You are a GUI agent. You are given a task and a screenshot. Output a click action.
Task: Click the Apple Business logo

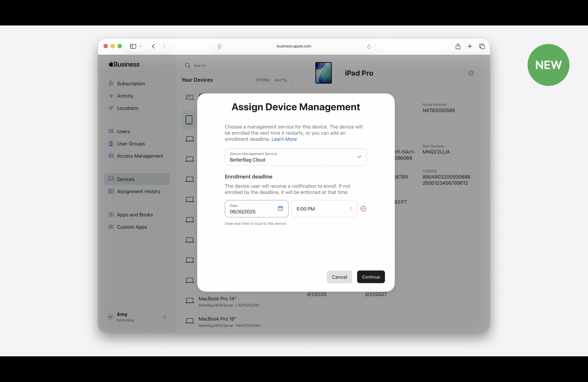point(124,64)
